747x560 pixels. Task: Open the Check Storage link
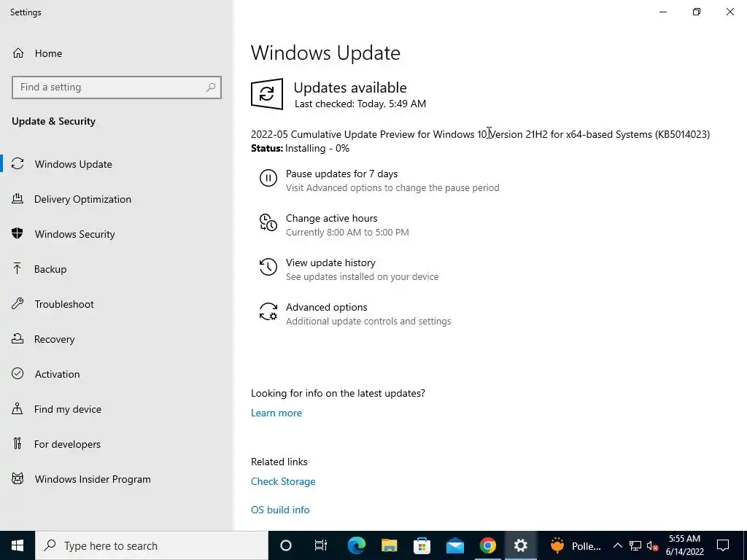pos(283,481)
